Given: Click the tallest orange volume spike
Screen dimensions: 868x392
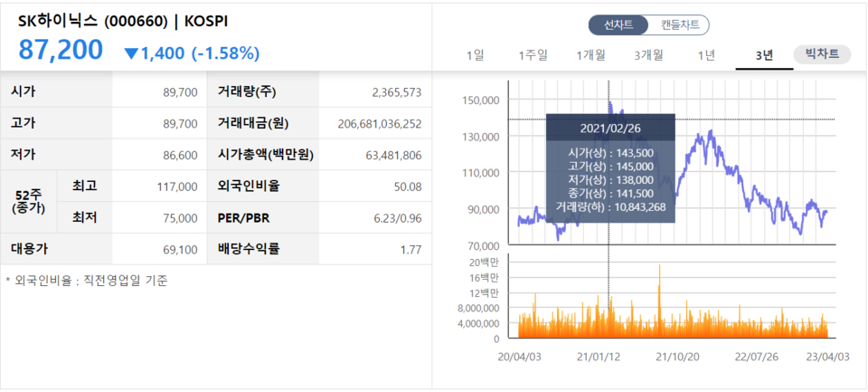Looking at the screenshot, I should [659, 300].
